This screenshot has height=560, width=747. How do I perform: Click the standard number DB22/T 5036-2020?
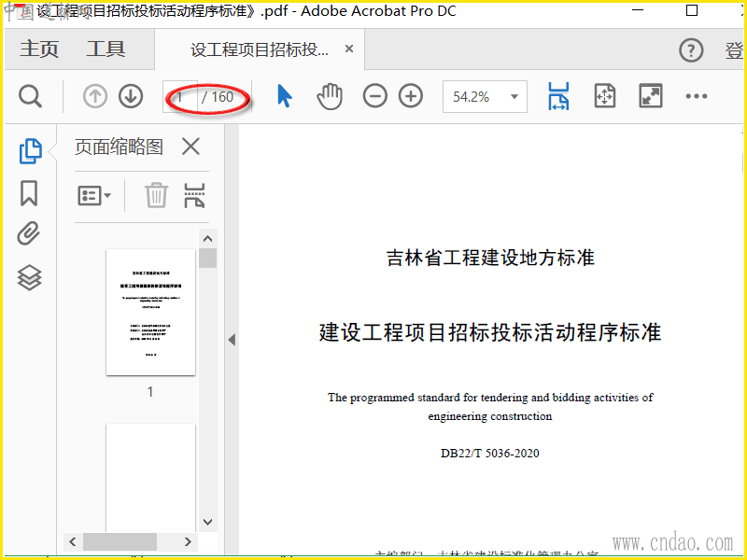point(489,453)
